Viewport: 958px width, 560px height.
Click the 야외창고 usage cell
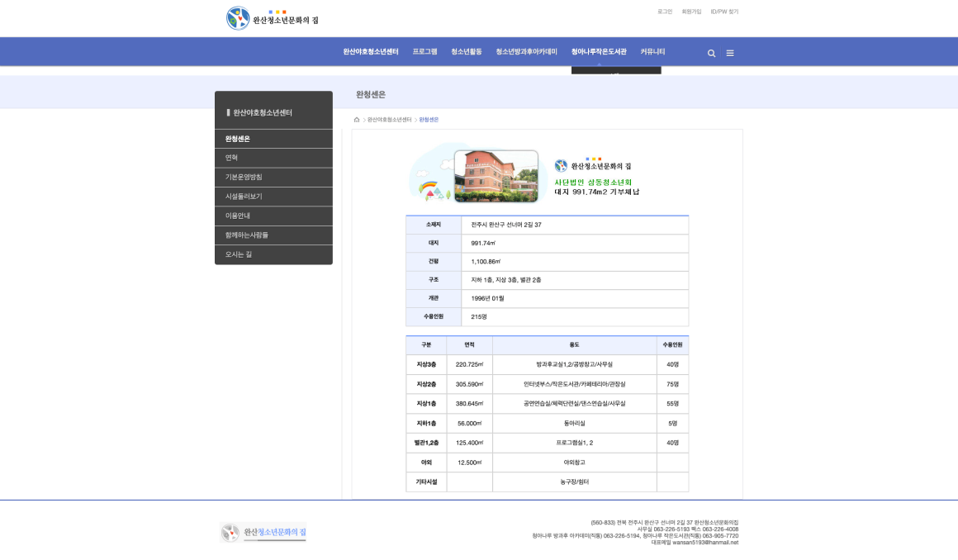click(574, 463)
